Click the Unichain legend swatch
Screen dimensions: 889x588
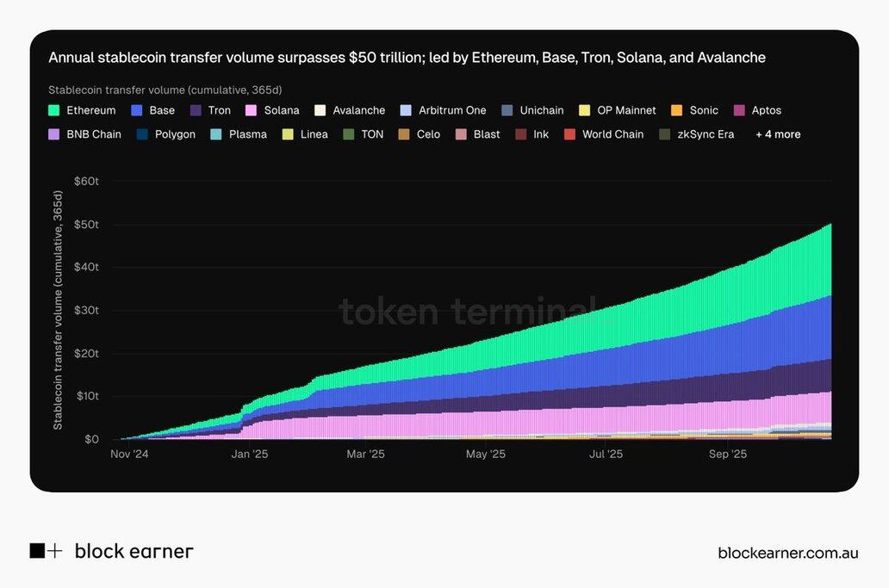[x=507, y=110]
